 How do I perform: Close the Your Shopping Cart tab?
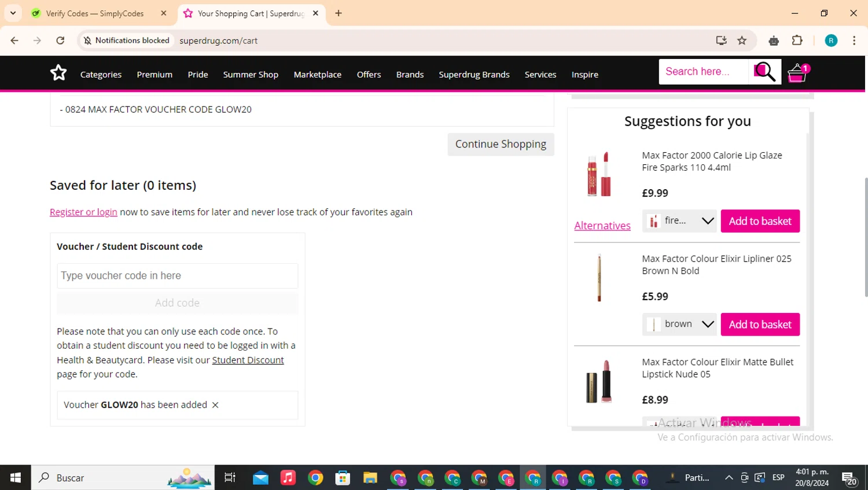point(315,13)
